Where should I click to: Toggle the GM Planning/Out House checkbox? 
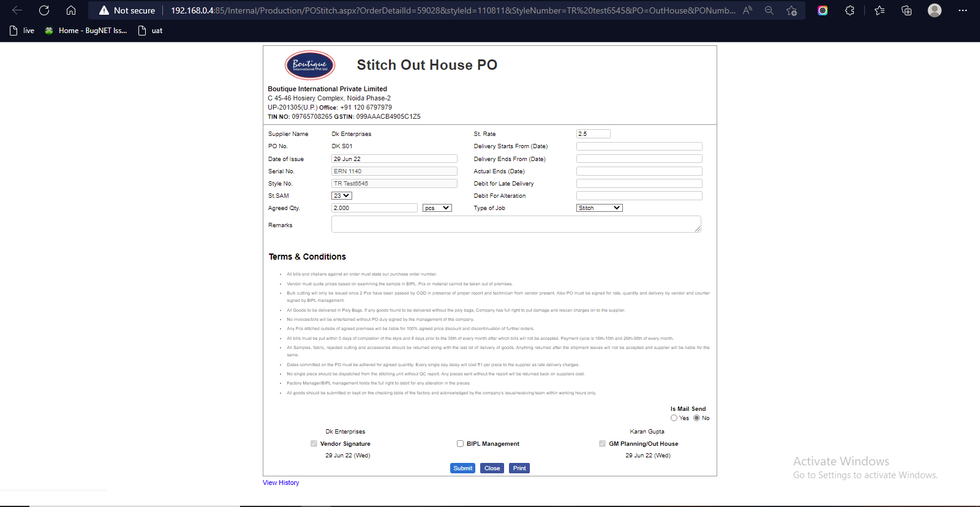602,444
